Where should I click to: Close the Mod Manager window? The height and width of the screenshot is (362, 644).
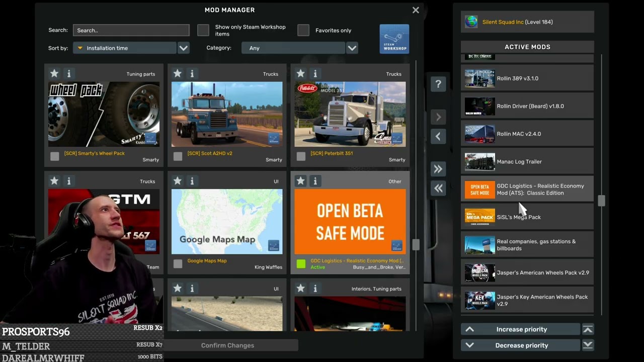pyautogui.click(x=416, y=10)
